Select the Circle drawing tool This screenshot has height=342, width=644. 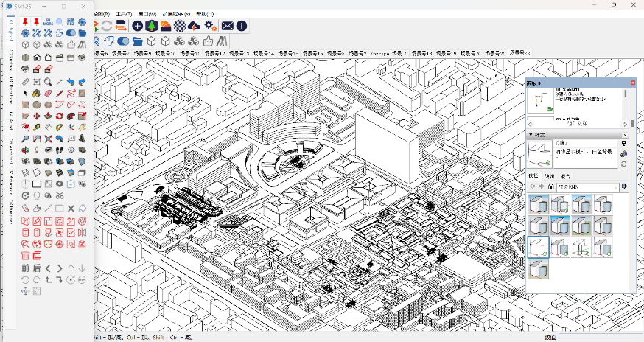37,105
